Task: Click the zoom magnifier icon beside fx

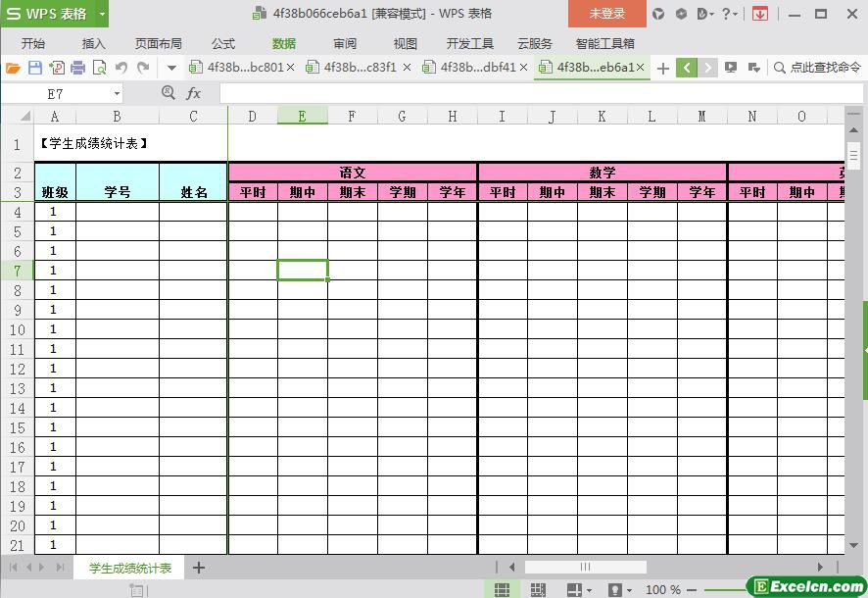Action: [x=169, y=92]
